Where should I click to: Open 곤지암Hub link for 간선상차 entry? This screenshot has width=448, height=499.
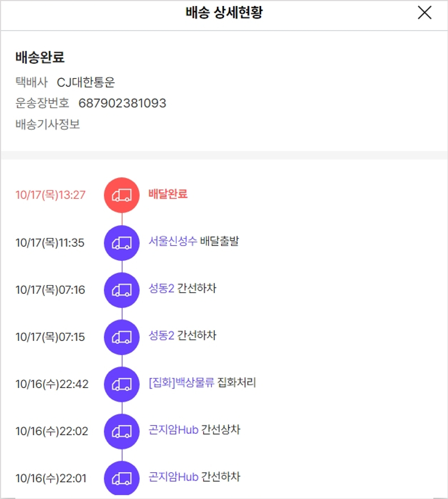173,430
